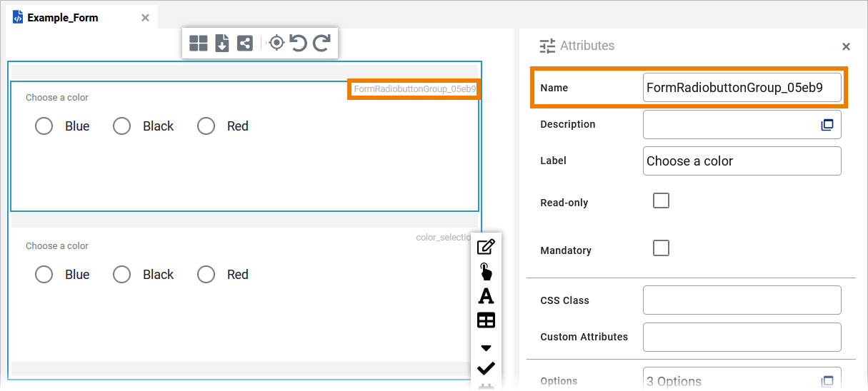This screenshot has width=868, height=391.
Task: Click the share icon in toolbar
Action: (244, 44)
